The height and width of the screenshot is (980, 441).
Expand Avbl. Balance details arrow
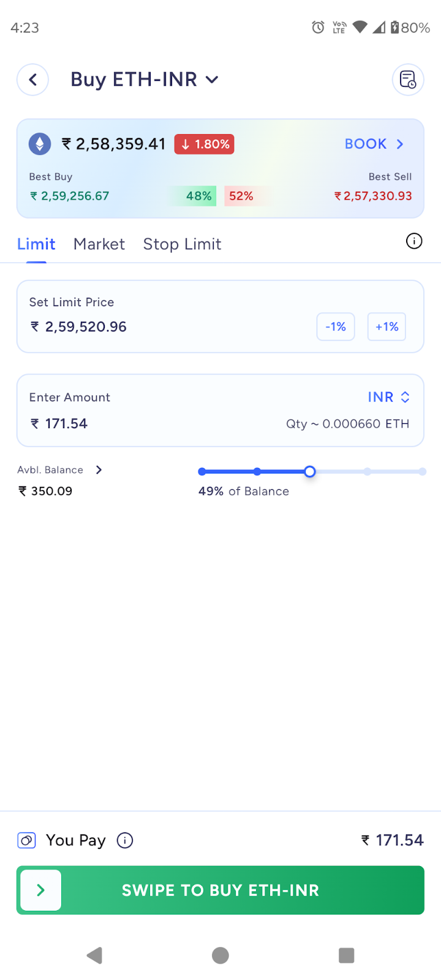(x=99, y=470)
